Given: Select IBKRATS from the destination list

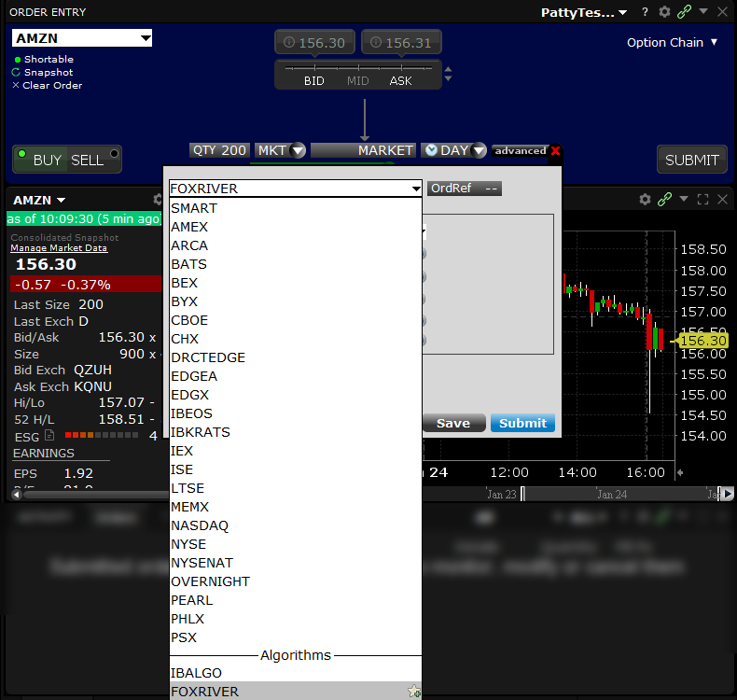Looking at the screenshot, I should point(295,432).
